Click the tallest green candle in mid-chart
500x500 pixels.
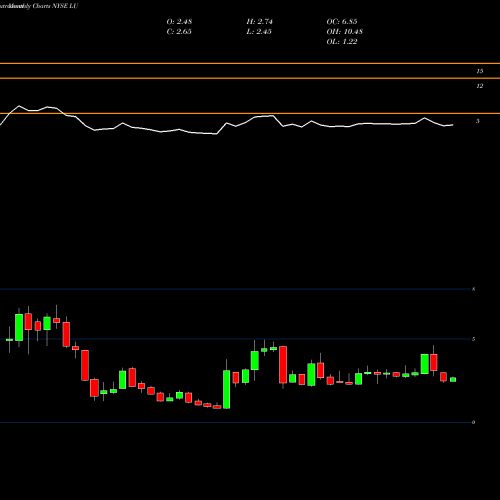(x=226, y=389)
